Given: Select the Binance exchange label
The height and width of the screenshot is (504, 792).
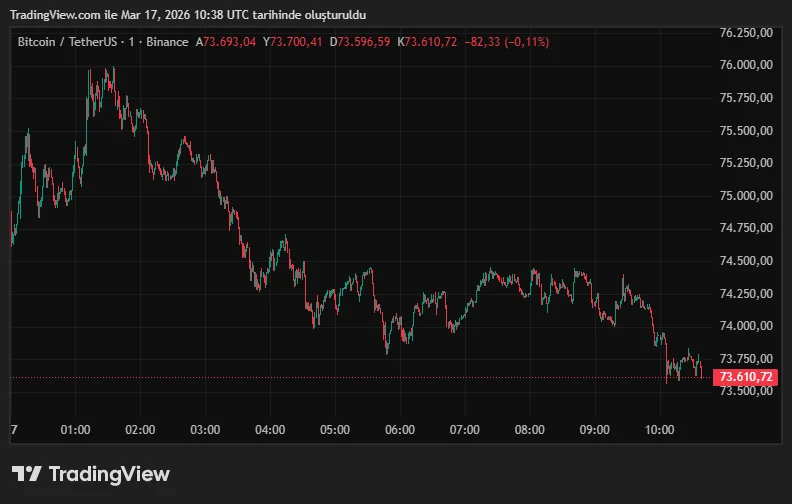Looking at the screenshot, I should pyautogui.click(x=168, y=42).
